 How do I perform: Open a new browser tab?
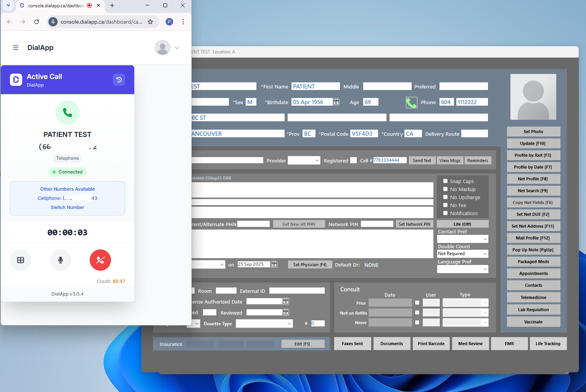click(112, 5)
